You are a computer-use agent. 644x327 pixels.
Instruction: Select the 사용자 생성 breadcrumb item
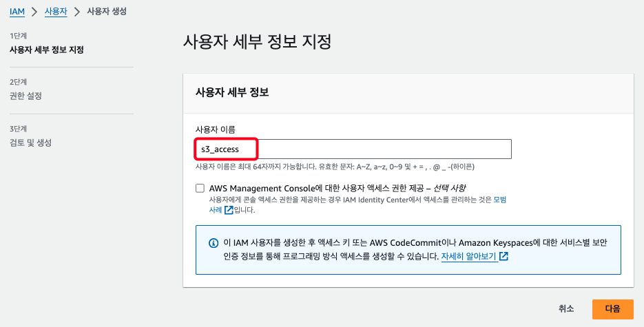click(106, 12)
